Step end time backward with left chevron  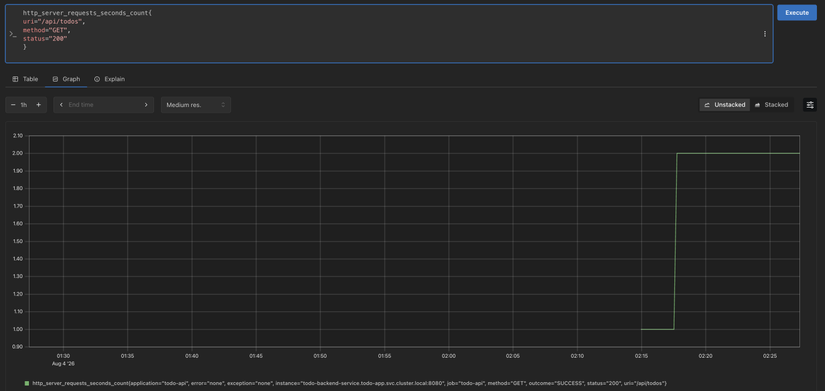61,105
